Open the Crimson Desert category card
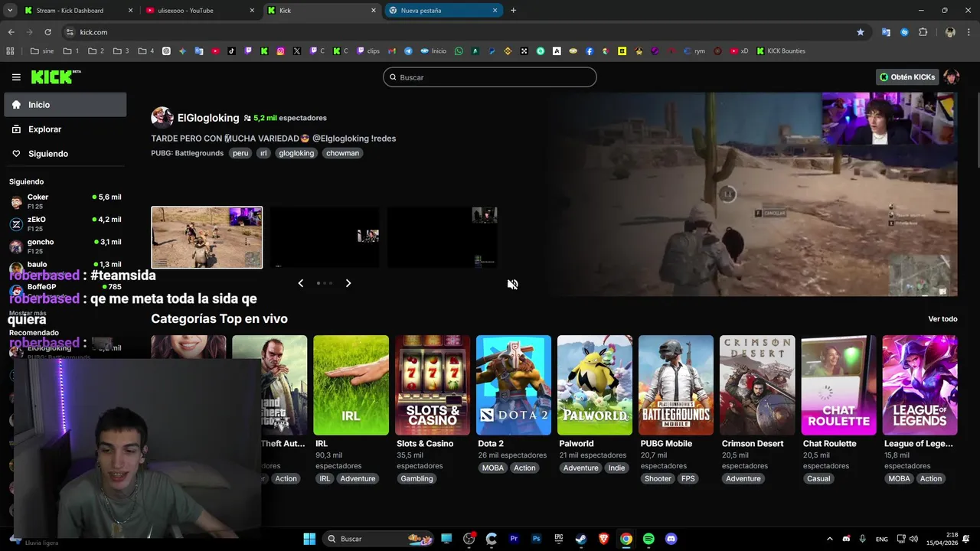This screenshot has width=980, height=551. point(757,385)
